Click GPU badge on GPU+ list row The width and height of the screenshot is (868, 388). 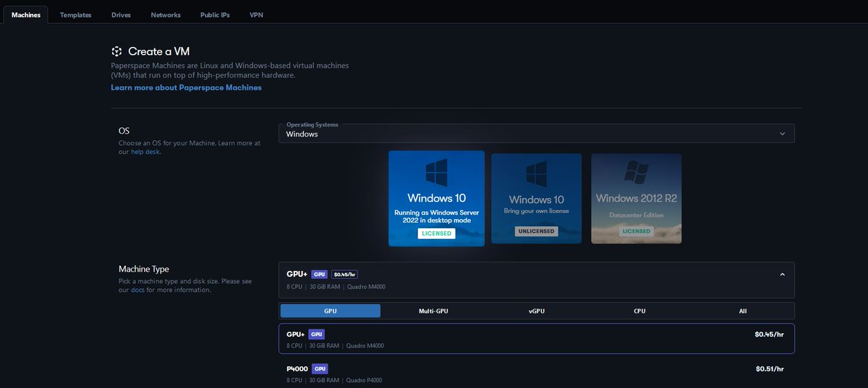point(316,335)
